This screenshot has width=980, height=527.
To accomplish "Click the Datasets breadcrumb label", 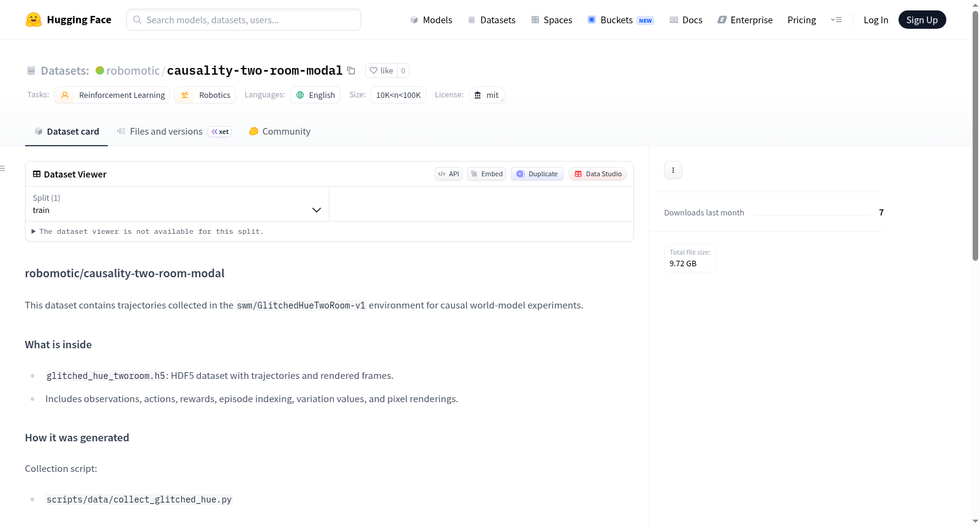I will coord(65,70).
